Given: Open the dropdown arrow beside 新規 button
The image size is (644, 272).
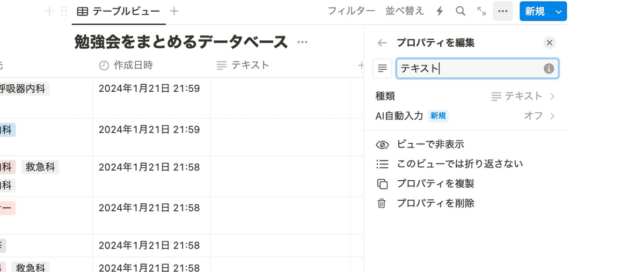Looking at the screenshot, I should 559,11.
